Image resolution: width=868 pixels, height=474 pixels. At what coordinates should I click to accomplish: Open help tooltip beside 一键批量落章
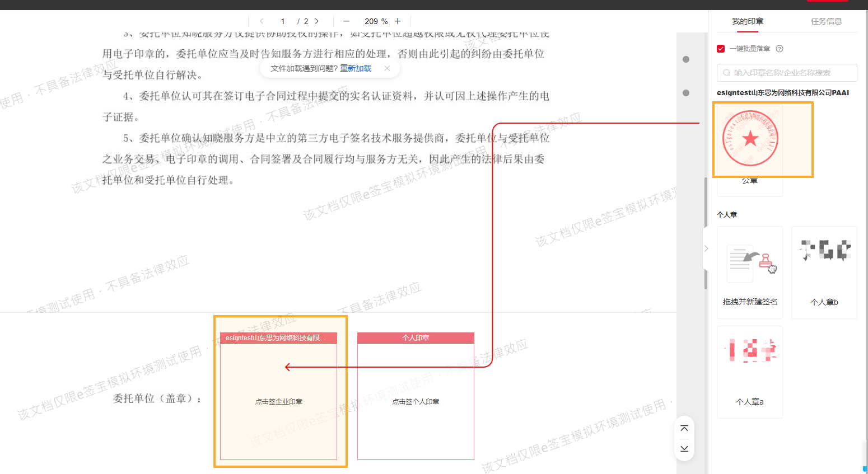[780, 49]
